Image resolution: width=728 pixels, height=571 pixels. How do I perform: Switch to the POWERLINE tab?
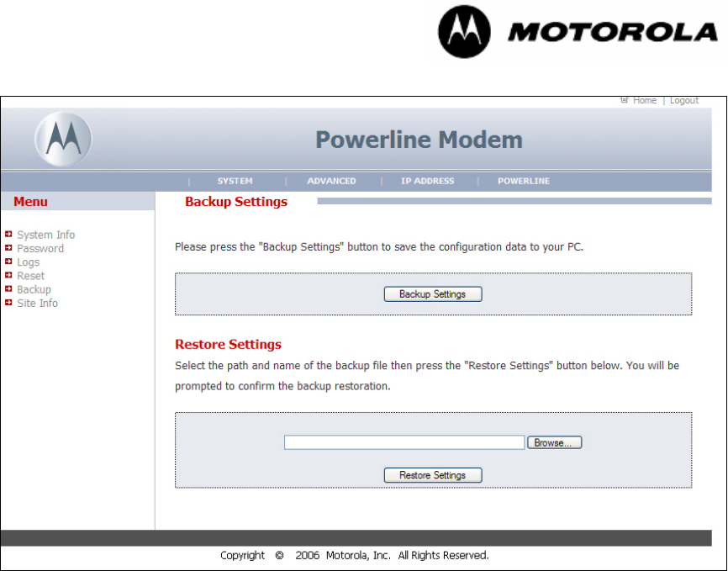(524, 181)
